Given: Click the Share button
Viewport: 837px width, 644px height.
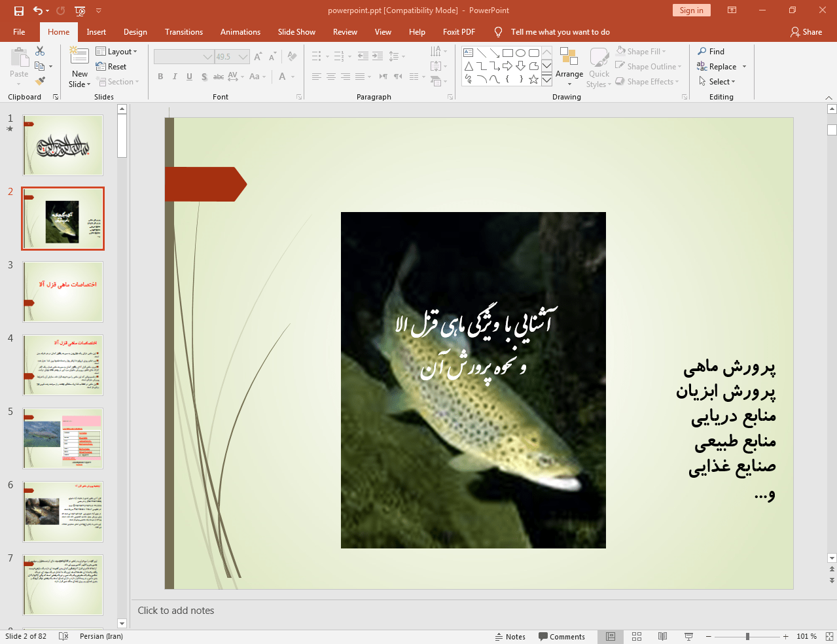Looking at the screenshot, I should (806, 32).
